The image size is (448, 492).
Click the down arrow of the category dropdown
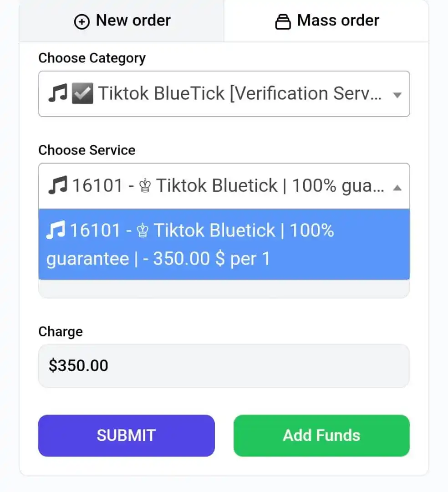point(397,95)
